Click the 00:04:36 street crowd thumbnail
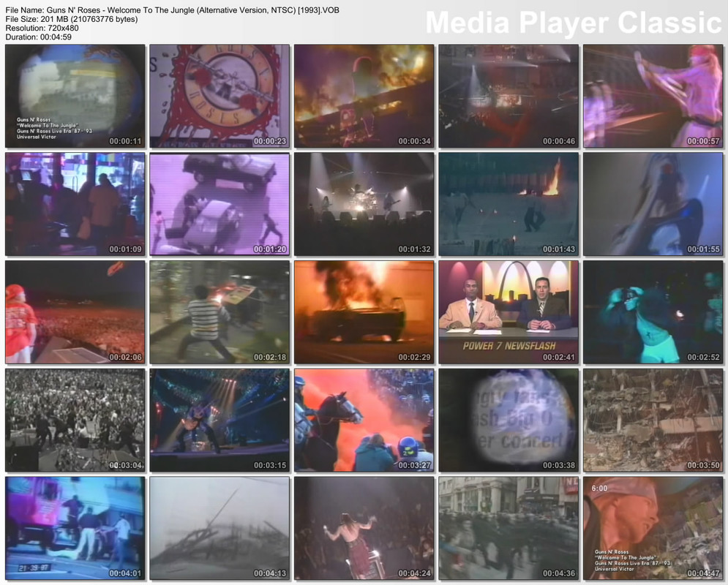The height and width of the screenshot is (585, 728). coord(509,529)
